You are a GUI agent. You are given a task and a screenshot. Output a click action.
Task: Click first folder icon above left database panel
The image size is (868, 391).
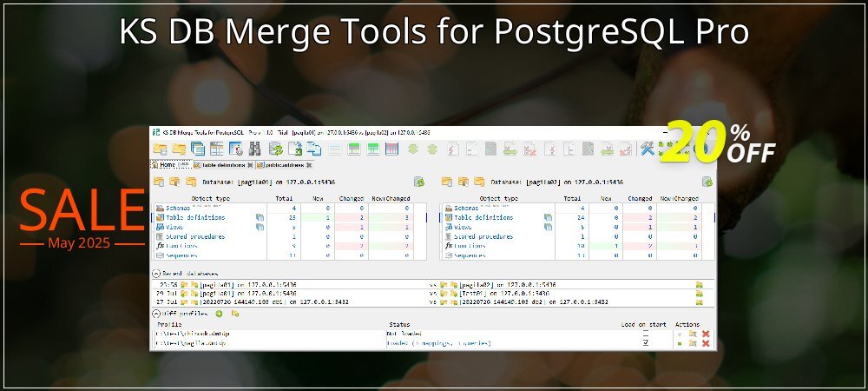(159, 182)
